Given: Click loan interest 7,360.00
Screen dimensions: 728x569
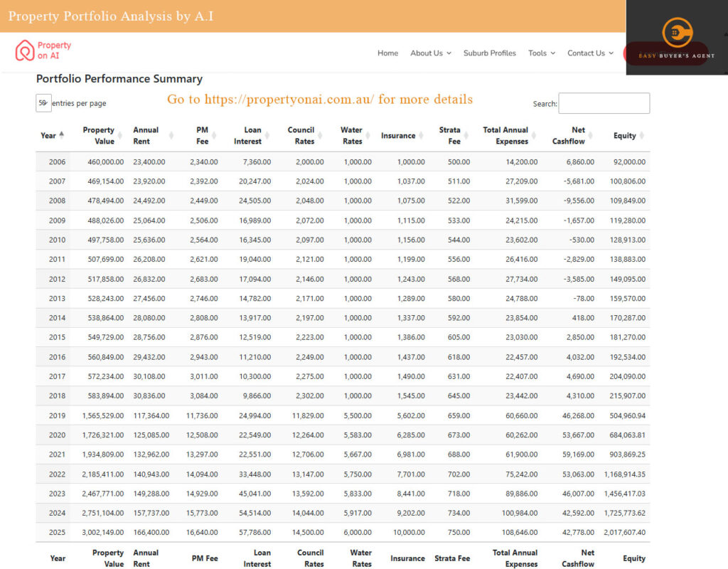Looking at the screenshot, I should click(257, 162).
